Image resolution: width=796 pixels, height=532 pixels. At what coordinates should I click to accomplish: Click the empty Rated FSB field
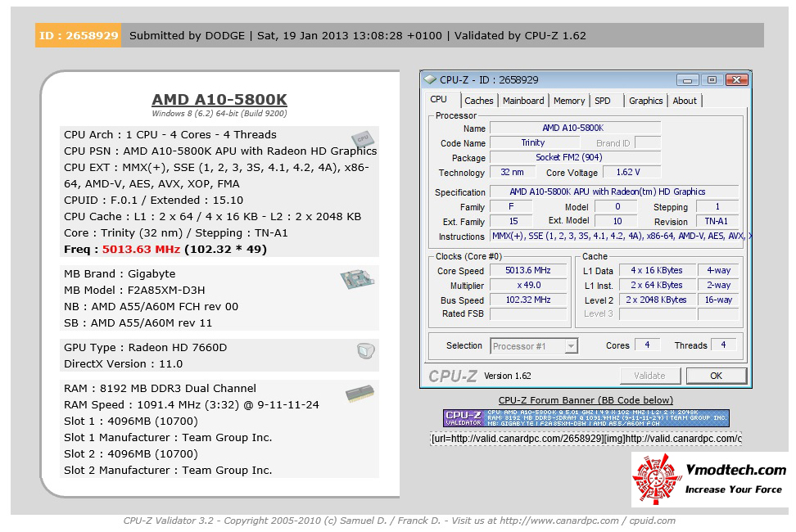point(528,314)
